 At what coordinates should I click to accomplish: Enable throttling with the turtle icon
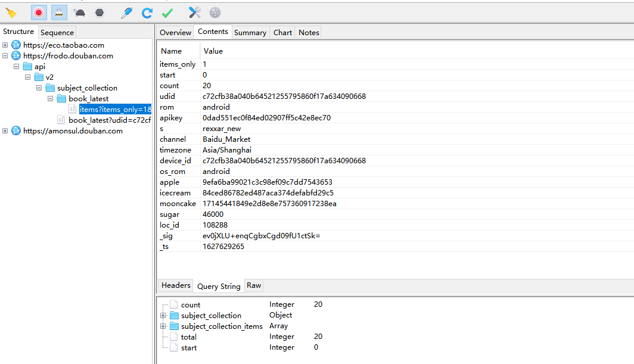(x=79, y=13)
